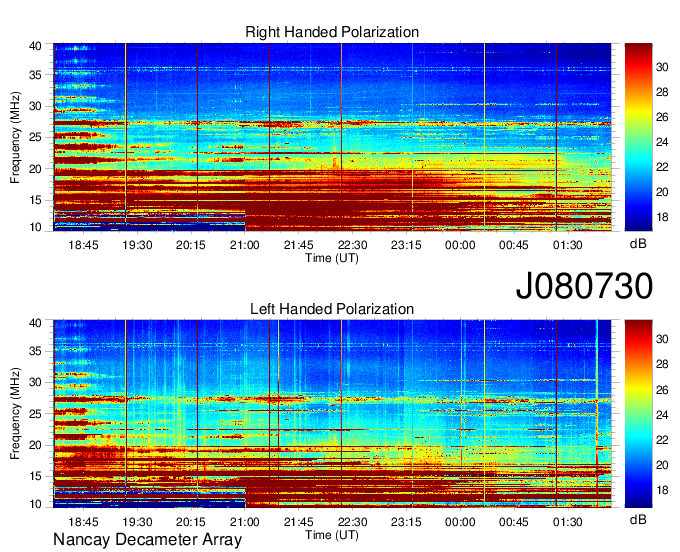Screen dimensions: 680x552
Task: Click the left-handed plot's color scale bar
Action: coord(638,414)
